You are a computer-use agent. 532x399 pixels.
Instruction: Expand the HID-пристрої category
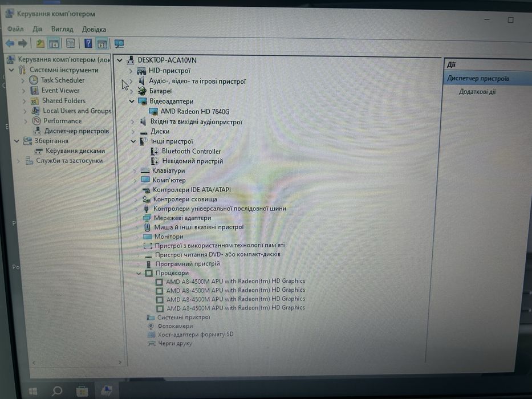point(131,71)
